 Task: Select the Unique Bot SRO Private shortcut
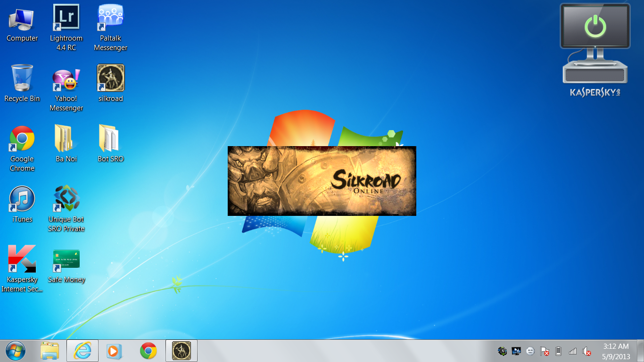(x=66, y=209)
